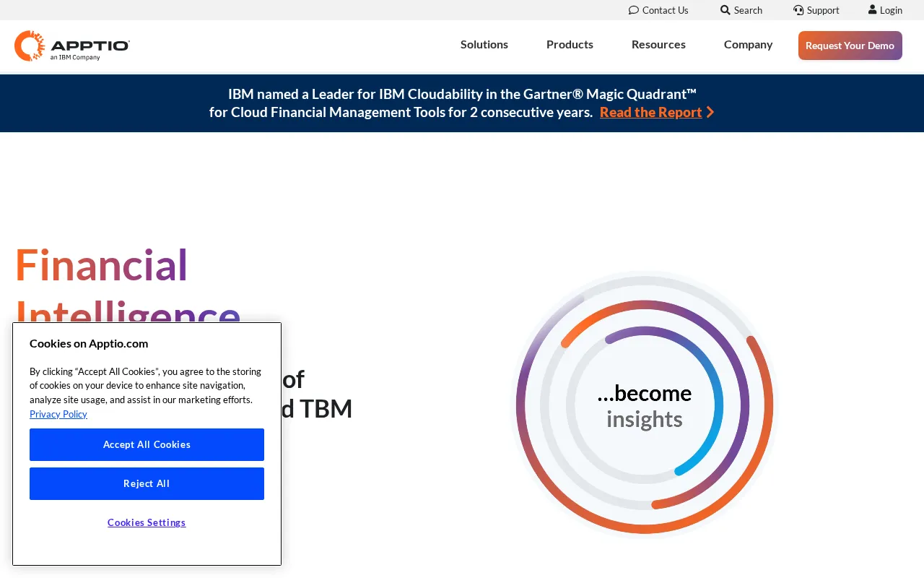The width and height of the screenshot is (924, 578).
Task: Click the Contact Us chat bubble icon
Action: point(634,10)
